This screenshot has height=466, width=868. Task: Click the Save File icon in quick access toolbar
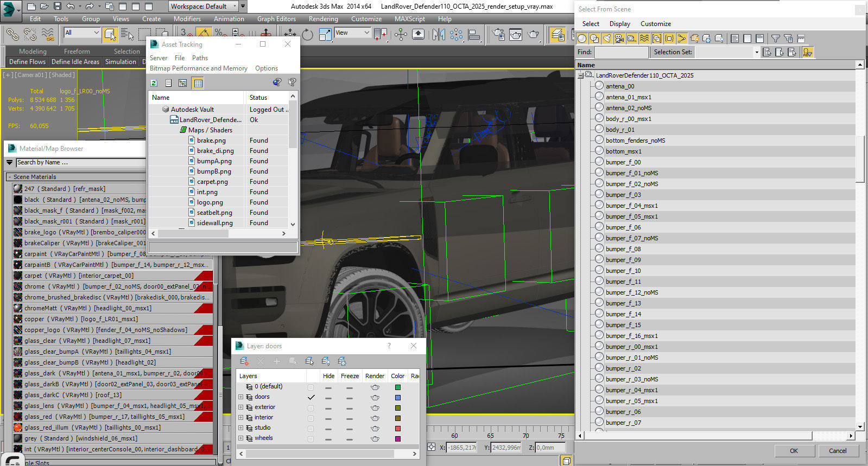click(x=58, y=7)
